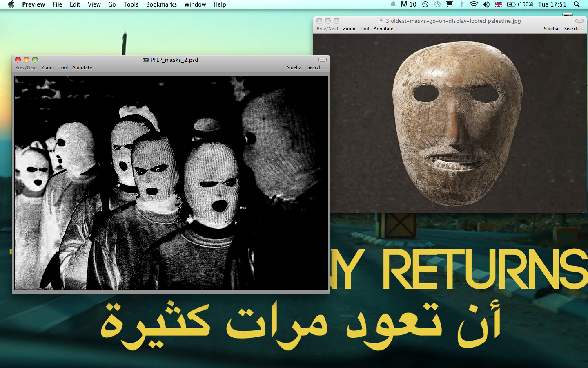Screen dimensions: 588x368
Task: Open the Wi-Fi status menu
Action: [x=474, y=4]
